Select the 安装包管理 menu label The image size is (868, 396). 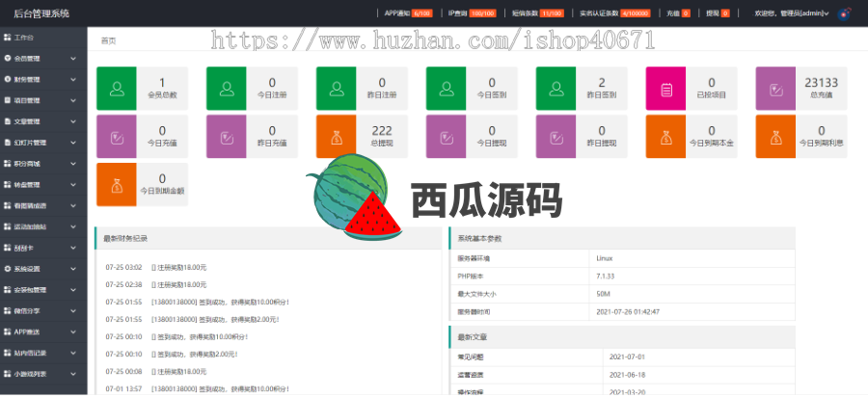tap(30, 289)
